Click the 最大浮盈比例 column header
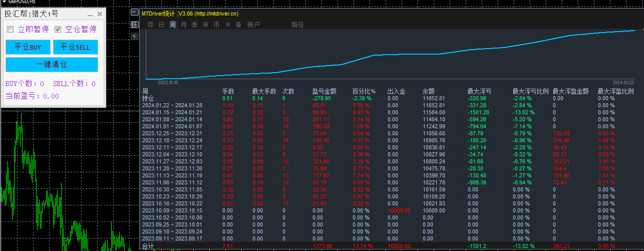 (616, 92)
